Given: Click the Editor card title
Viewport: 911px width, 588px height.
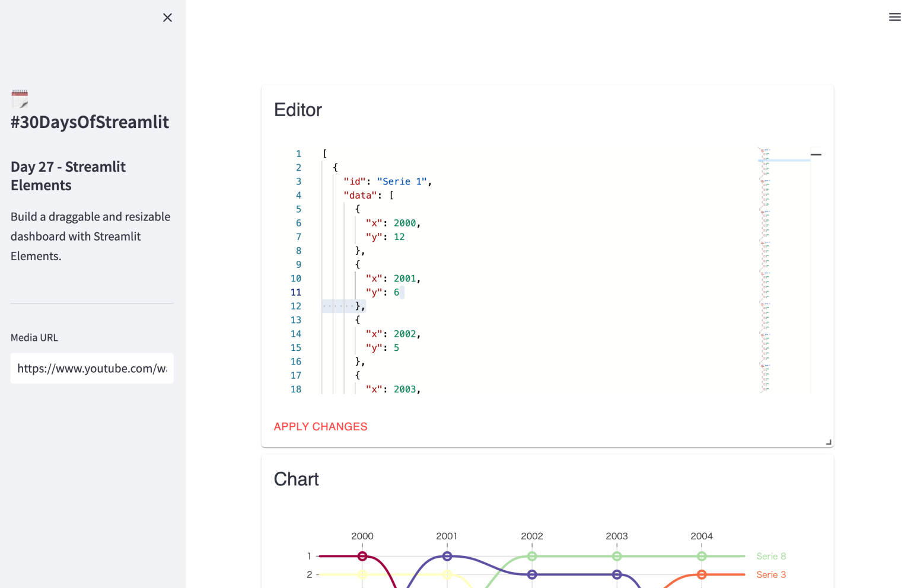Looking at the screenshot, I should pyautogui.click(x=298, y=110).
